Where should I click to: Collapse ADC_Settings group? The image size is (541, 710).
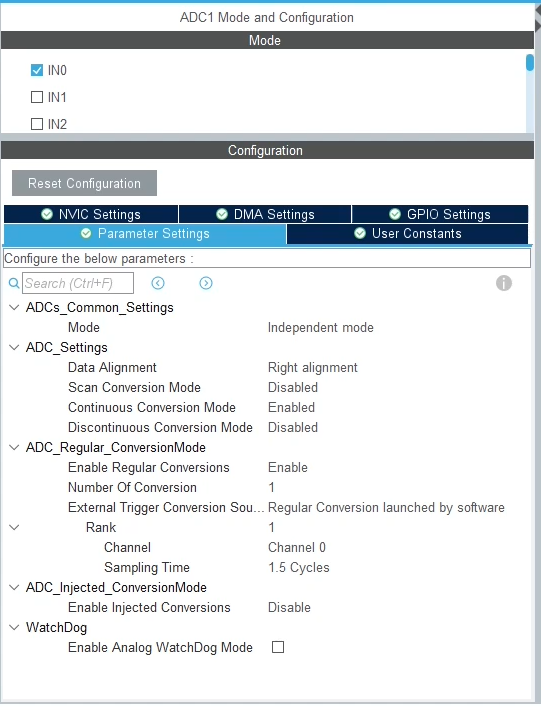pos(14,347)
